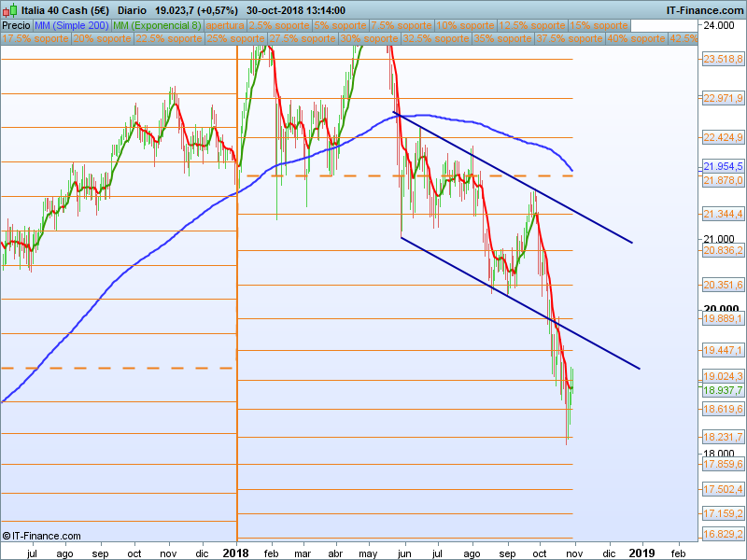Image resolution: width=747 pixels, height=560 pixels.
Task: Click the candlestick chart icon beside Italia 40
Action: (x=9, y=10)
